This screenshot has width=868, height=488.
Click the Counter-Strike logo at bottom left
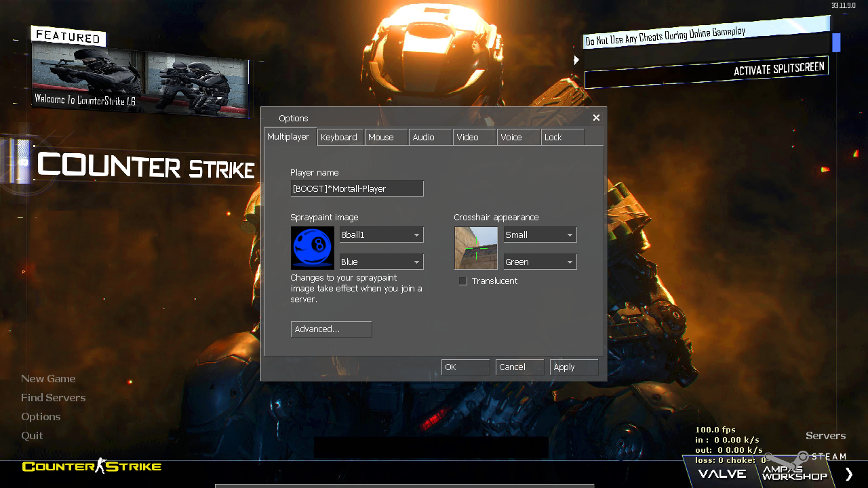pos(92,466)
